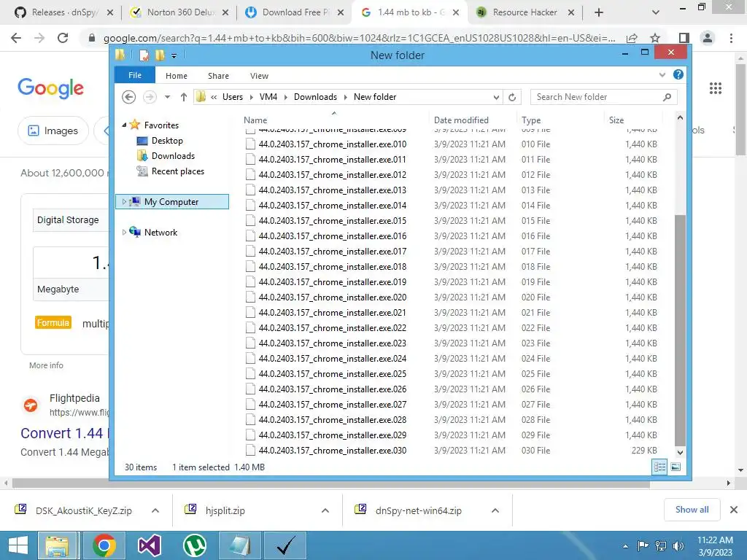Click the New folder quick access icon

point(160,55)
